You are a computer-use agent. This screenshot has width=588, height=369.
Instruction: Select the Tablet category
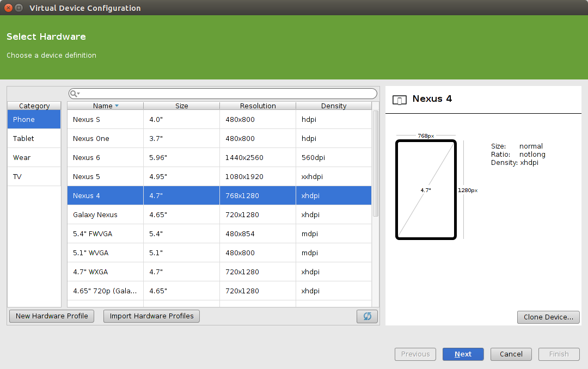(34, 138)
